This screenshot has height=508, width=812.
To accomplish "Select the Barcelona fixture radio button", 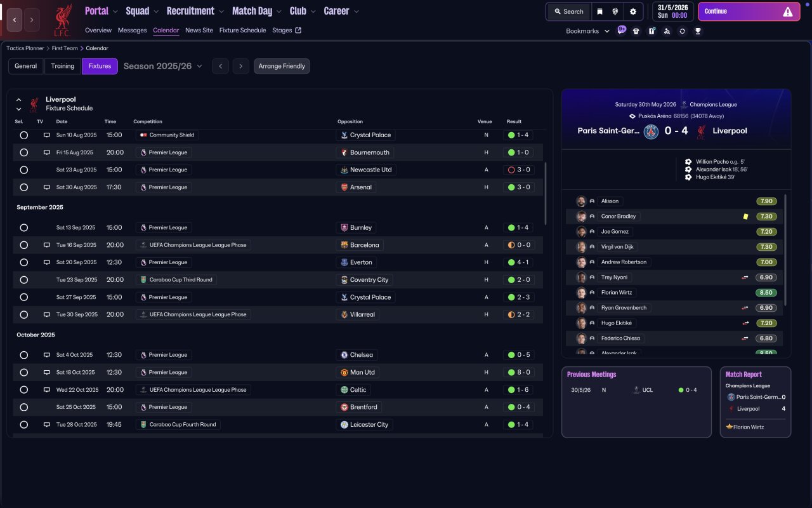I will pos(24,245).
